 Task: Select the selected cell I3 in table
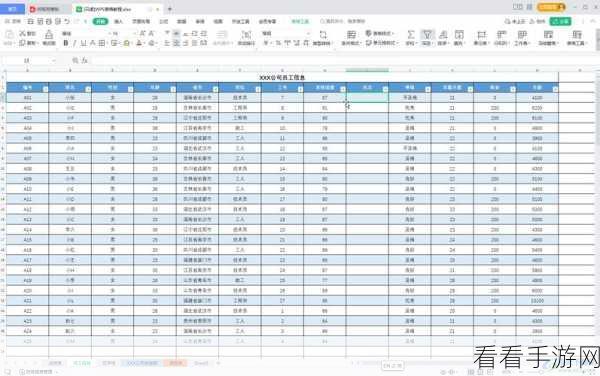pos(367,98)
